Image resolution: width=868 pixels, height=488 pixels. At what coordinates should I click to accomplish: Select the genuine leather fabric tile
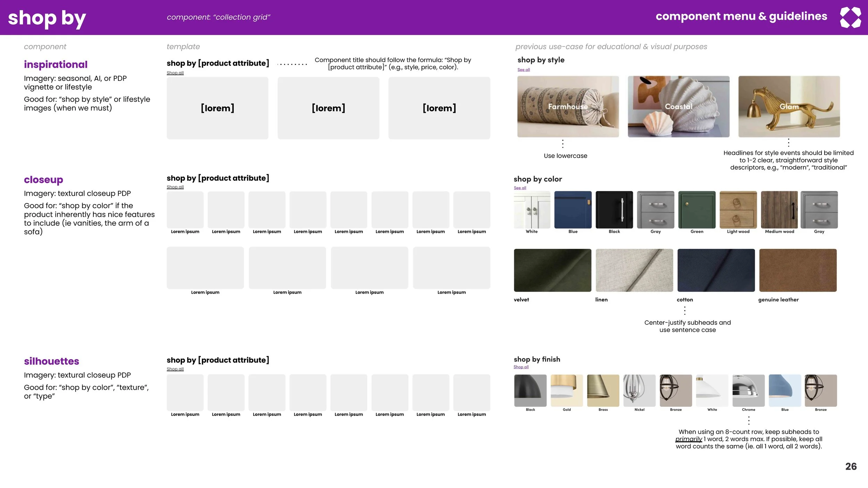[x=798, y=270]
